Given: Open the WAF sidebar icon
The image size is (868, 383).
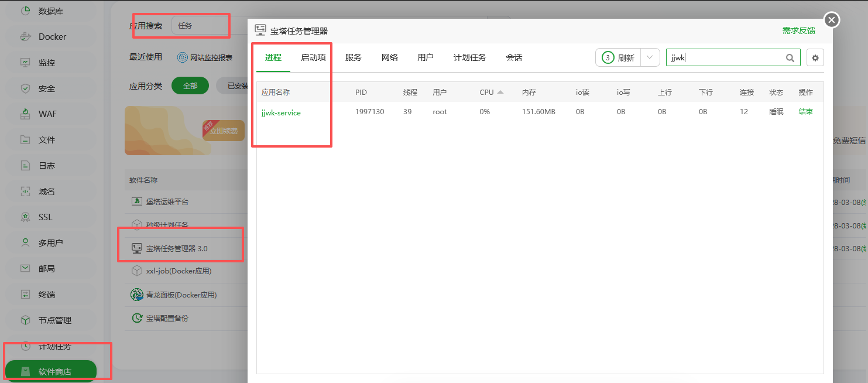Looking at the screenshot, I should [25, 114].
